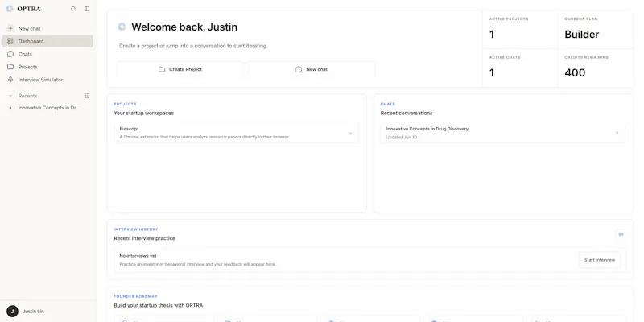Click the Recents section label

tap(27, 96)
